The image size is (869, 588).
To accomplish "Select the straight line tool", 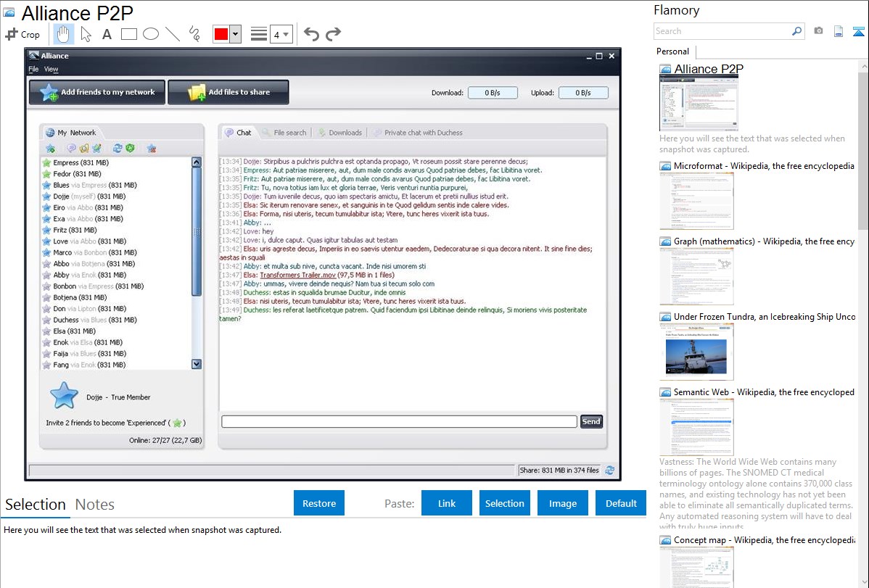I will point(173,34).
